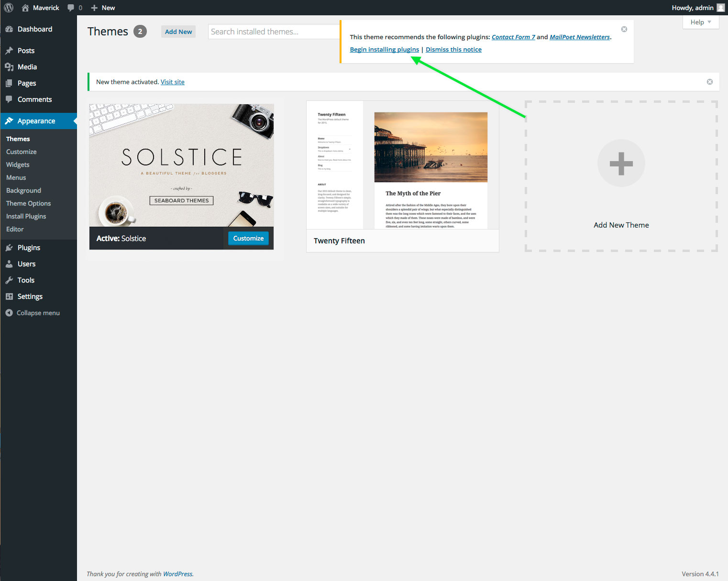Select the Solstice theme screenshot
This screenshot has height=581, width=728.
click(x=181, y=165)
